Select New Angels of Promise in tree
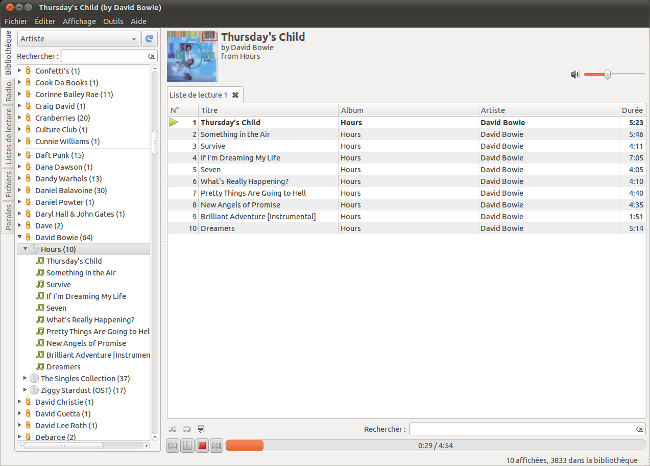Screen dimensions: 650x466 point(86,343)
